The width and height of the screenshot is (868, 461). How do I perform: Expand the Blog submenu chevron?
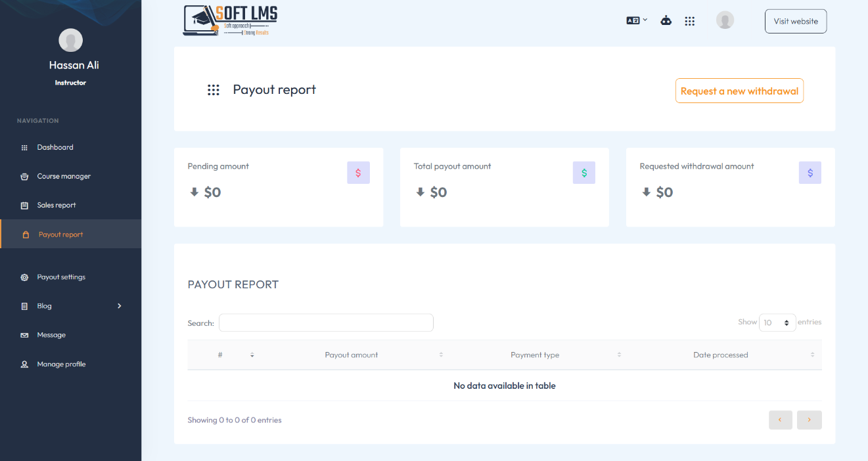[x=120, y=306]
